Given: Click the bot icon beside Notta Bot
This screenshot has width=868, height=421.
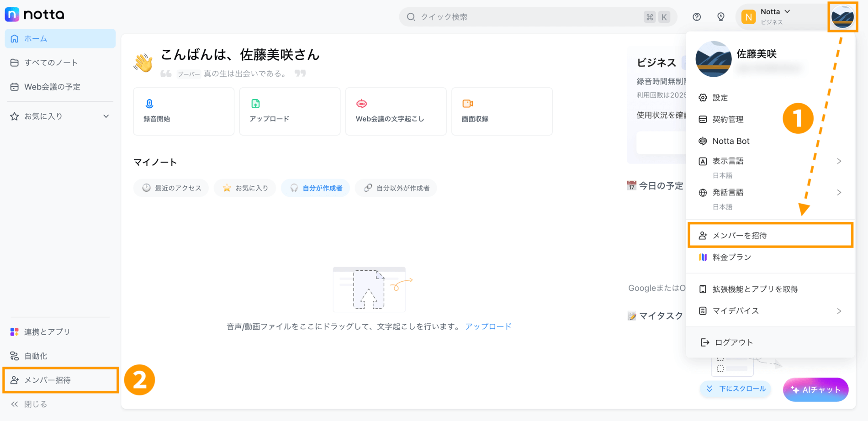Looking at the screenshot, I should coord(703,141).
